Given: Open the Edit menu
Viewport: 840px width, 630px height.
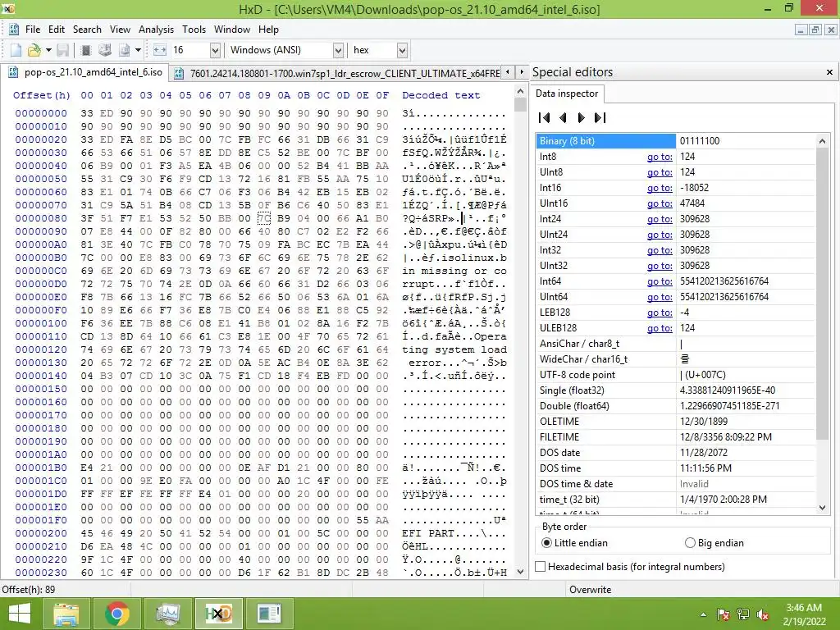Looking at the screenshot, I should click(57, 30).
